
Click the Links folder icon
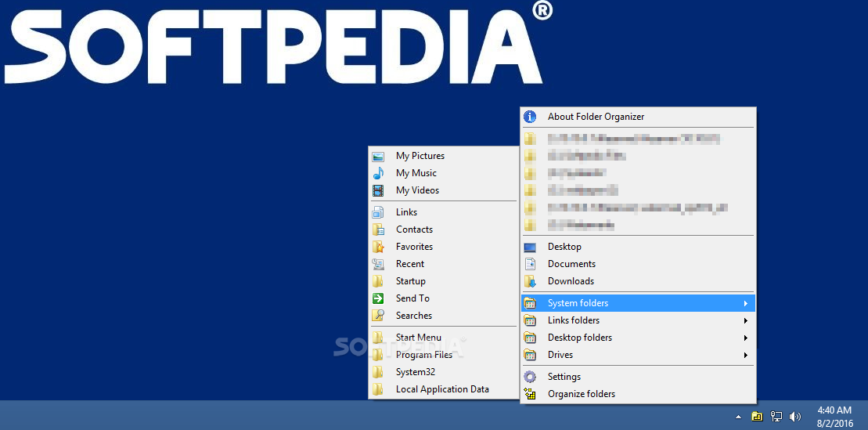(x=378, y=212)
